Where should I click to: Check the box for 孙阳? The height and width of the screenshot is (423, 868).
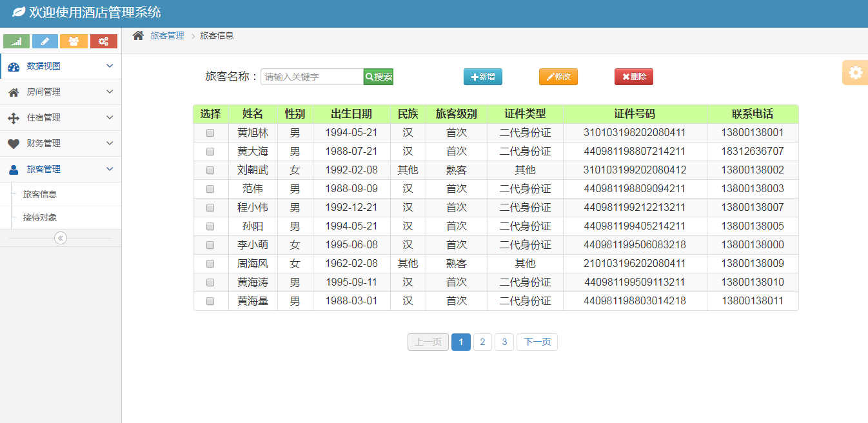pos(210,226)
